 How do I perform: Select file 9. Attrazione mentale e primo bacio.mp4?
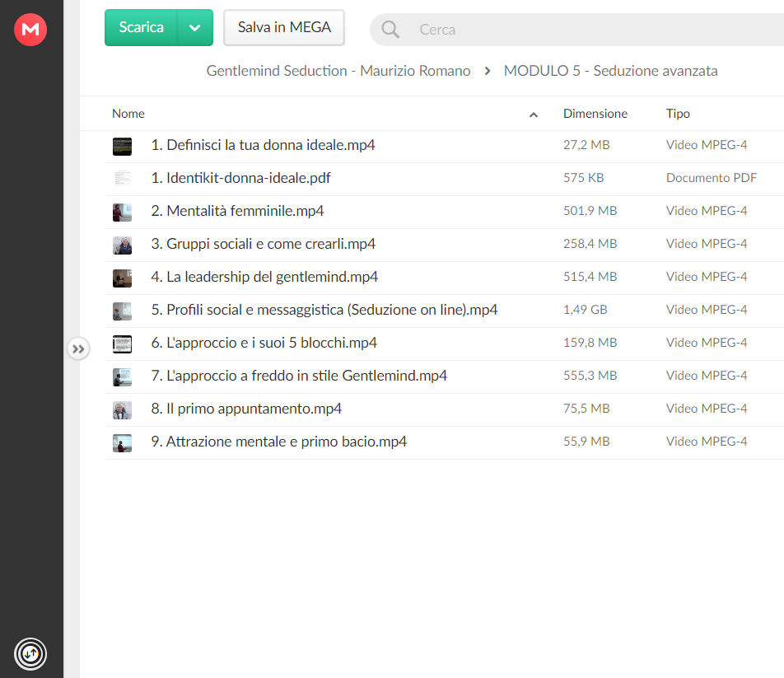(x=279, y=442)
